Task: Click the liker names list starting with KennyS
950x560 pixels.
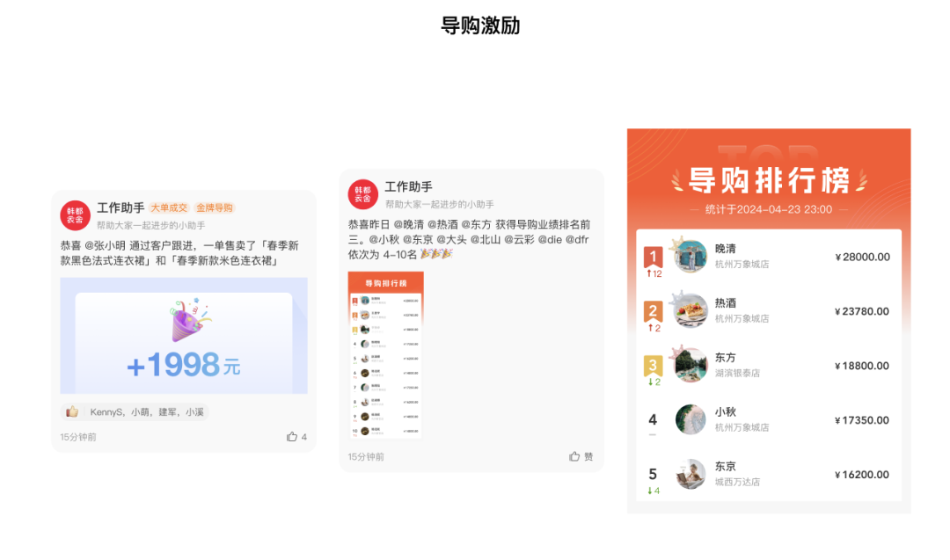Action: [x=146, y=411]
